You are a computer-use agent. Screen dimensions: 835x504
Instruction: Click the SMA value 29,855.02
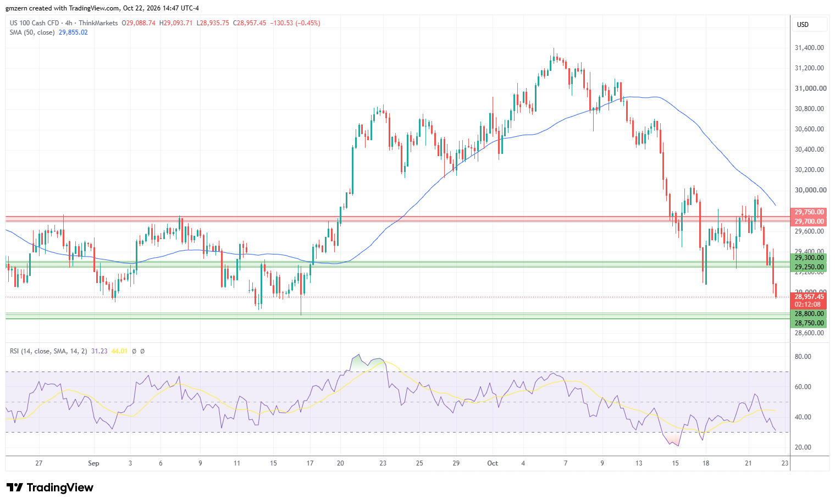[x=73, y=32]
